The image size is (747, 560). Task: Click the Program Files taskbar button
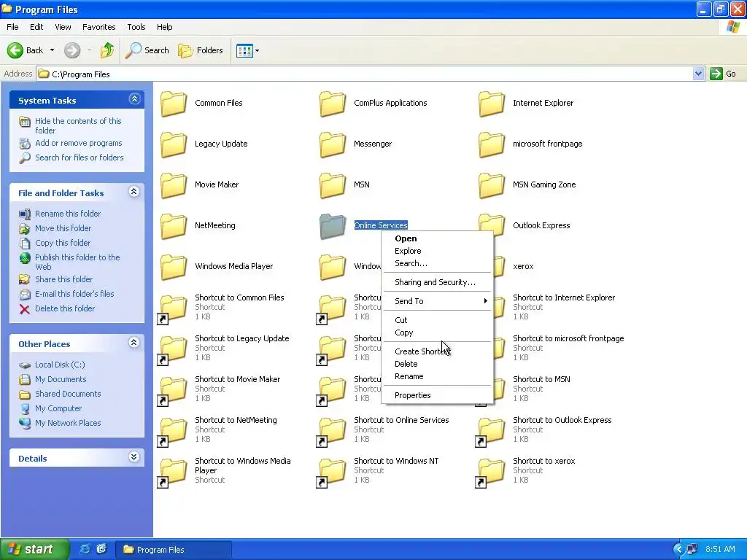pyautogui.click(x=174, y=550)
